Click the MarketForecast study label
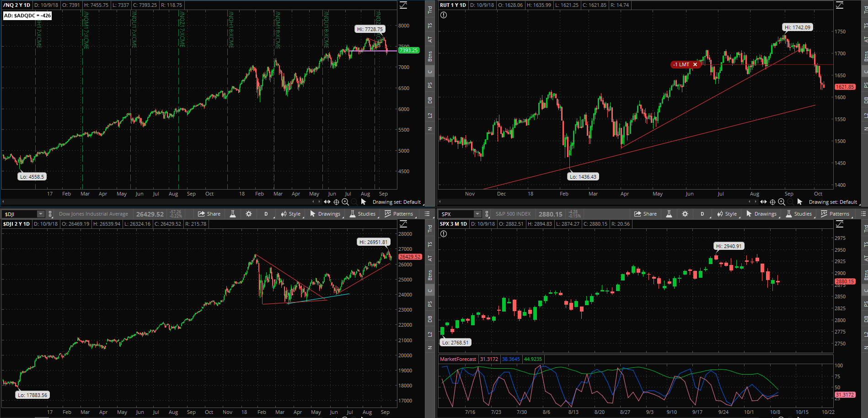The width and height of the screenshot is (868, 418). tap(458, 359)
